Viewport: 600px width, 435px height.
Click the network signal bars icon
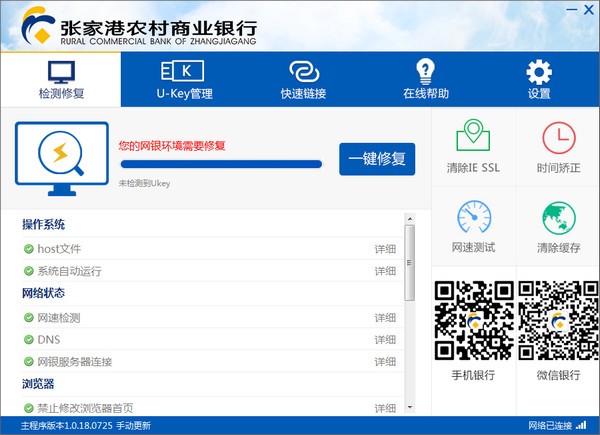581,425
